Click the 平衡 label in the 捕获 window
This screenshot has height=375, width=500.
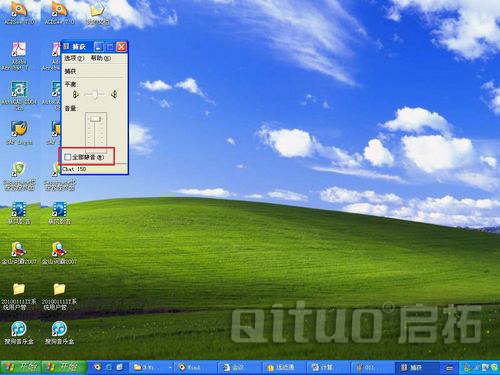[71, 84]
